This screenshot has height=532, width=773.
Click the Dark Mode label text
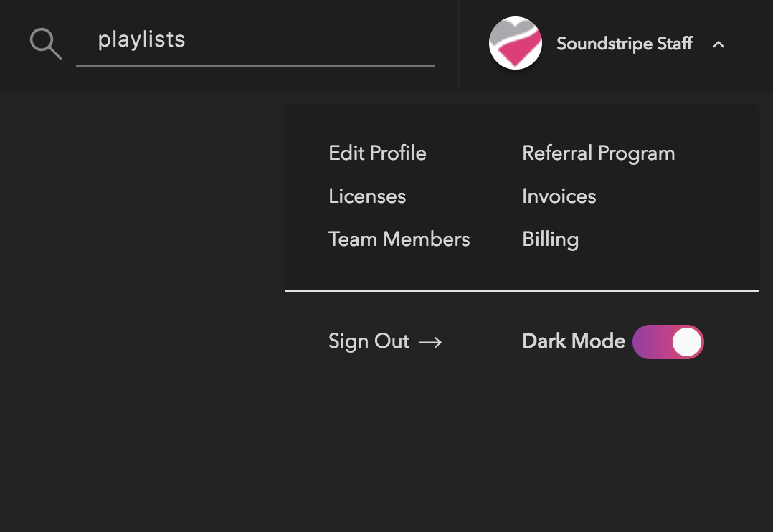pos(574,341)
